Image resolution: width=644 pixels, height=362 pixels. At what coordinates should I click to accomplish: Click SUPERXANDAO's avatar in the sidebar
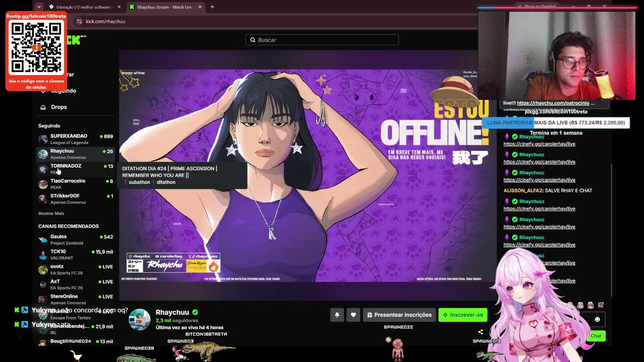[43, 139]
